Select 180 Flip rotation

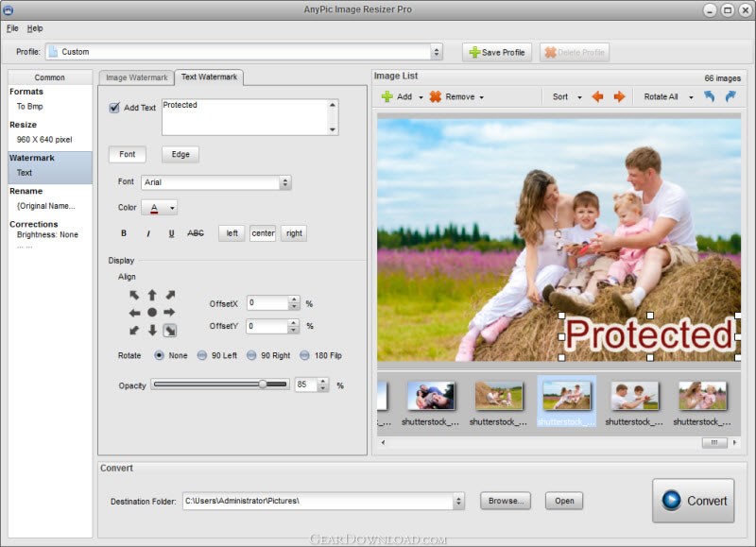tap(304, 355)
